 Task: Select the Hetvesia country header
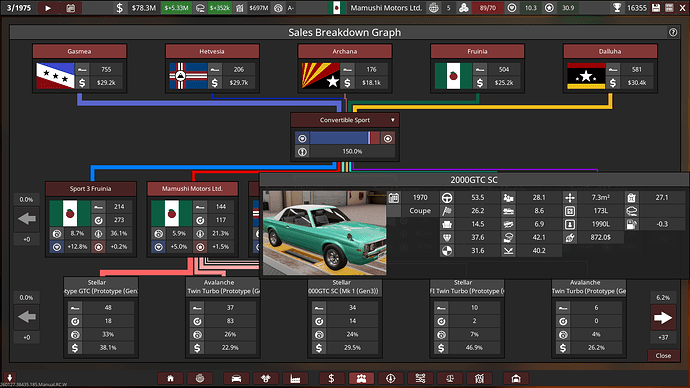[212, 51]
